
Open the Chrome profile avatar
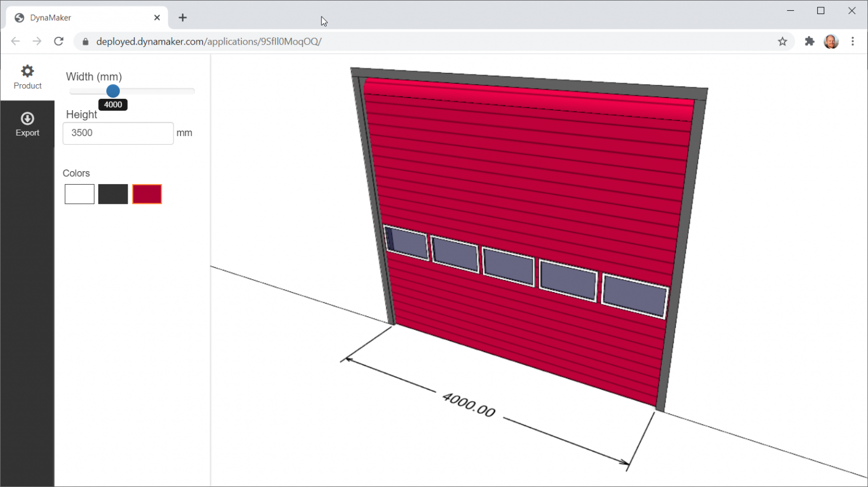click(831, 41)
